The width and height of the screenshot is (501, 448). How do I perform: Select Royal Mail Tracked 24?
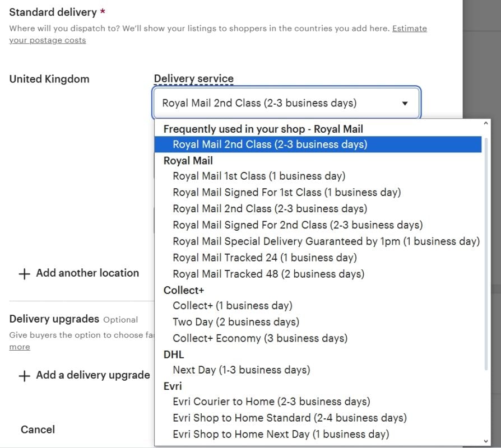pyautogui.click(x=265, y=258)
